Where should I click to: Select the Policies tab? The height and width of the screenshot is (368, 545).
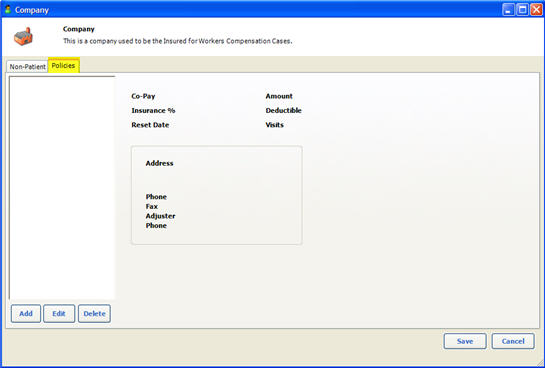pyautogui.click(x=64, y=65)
